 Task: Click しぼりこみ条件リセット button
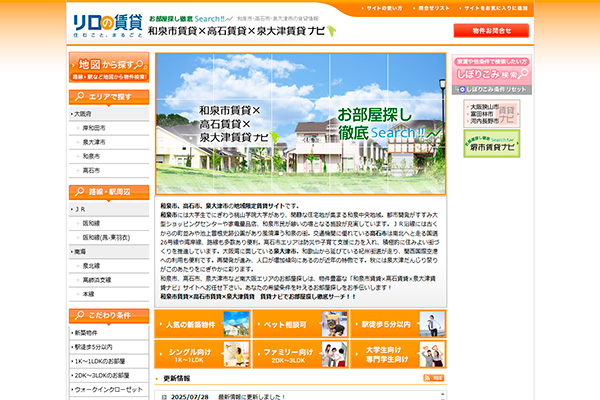pos(492,90)
